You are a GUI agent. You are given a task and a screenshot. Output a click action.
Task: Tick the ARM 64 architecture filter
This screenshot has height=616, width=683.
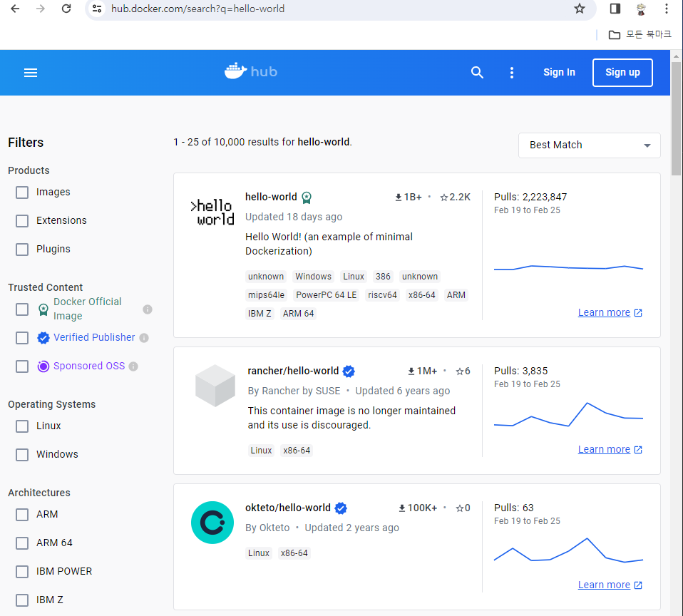tap(22, 543)
